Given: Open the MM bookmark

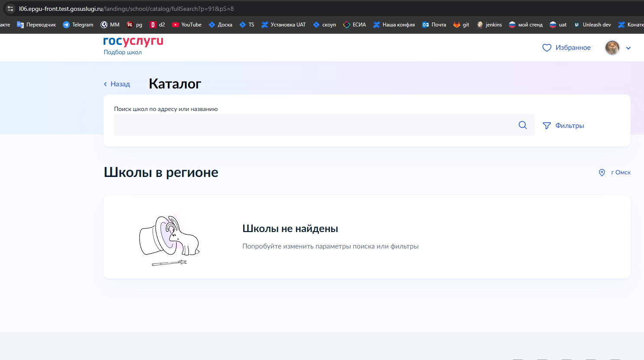Looking at the screenshot, I should pyautogui.click(x=110, y=25).
